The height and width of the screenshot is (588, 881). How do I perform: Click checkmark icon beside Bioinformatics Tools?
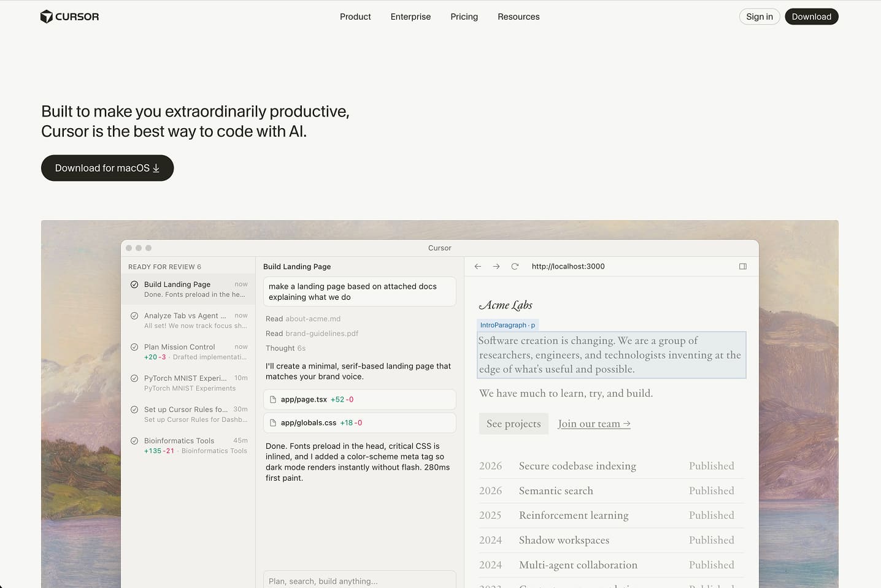134,441
